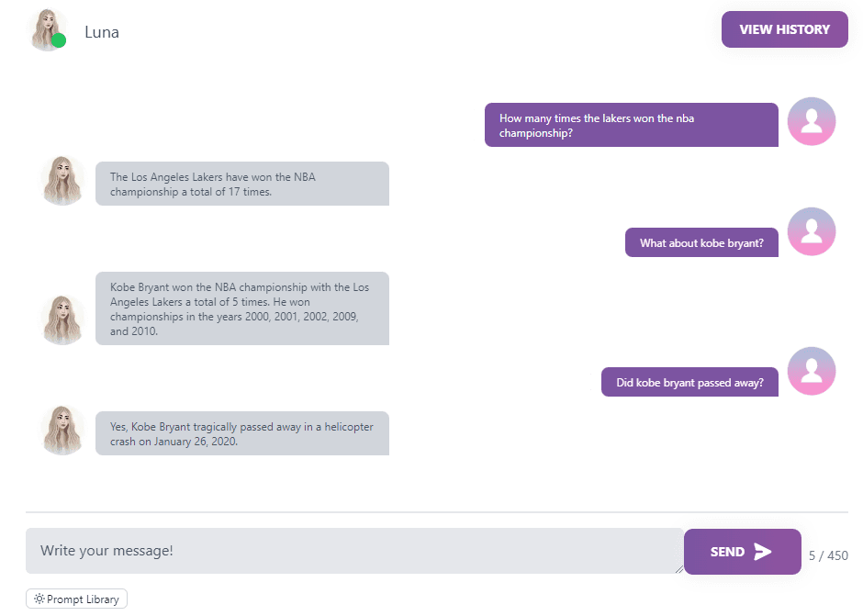Click the green online status dot
Viewport: 863px width, 616px height.
pos(59,40)
